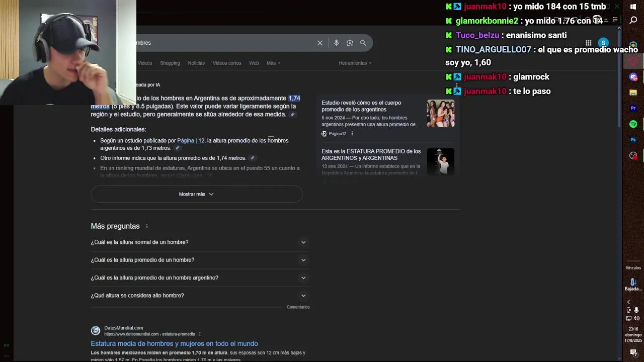Switch to Opera GX in taskbar

(x=633, y=61)
